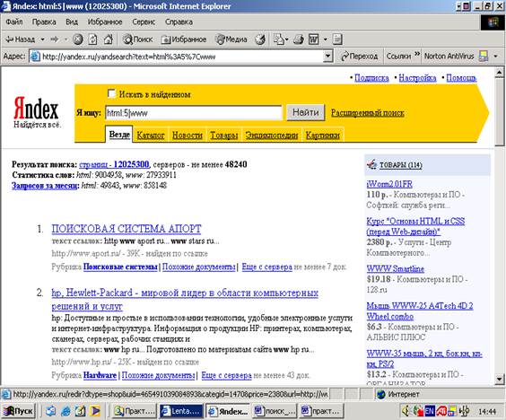Switch to the Картинки search tab
Viewport: 506px width, 420px height.
(x=322, y=135)
